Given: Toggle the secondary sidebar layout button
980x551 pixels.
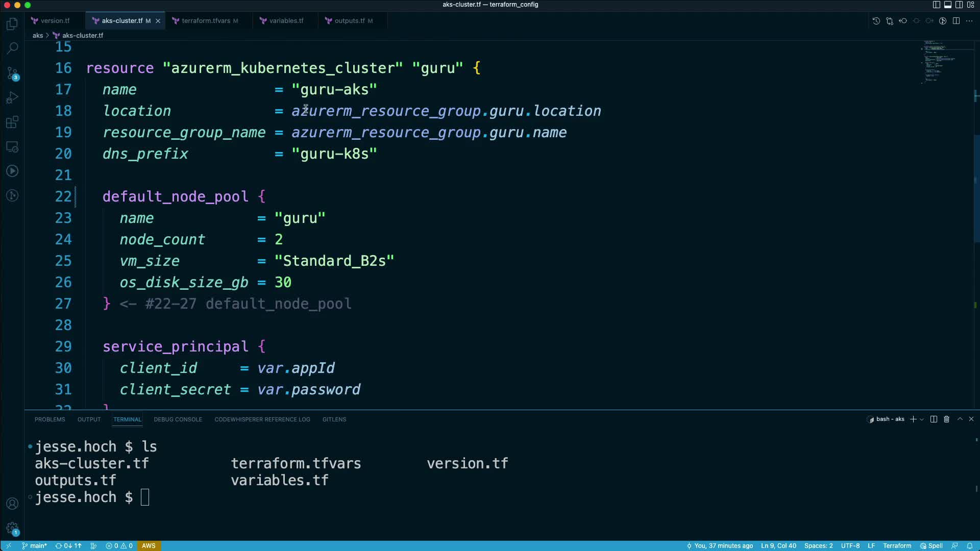Looking at the screenshot, I should click(x=959, y=5).
